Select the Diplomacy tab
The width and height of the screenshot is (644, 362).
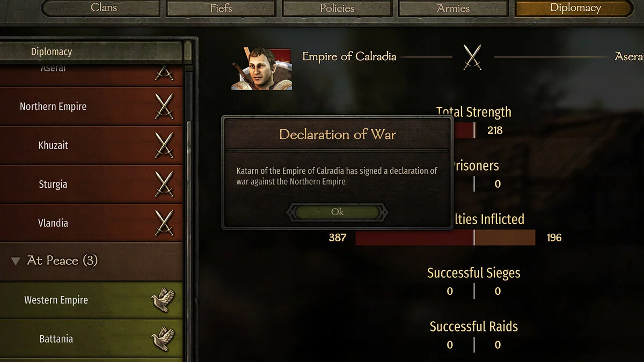pos(575,8)
